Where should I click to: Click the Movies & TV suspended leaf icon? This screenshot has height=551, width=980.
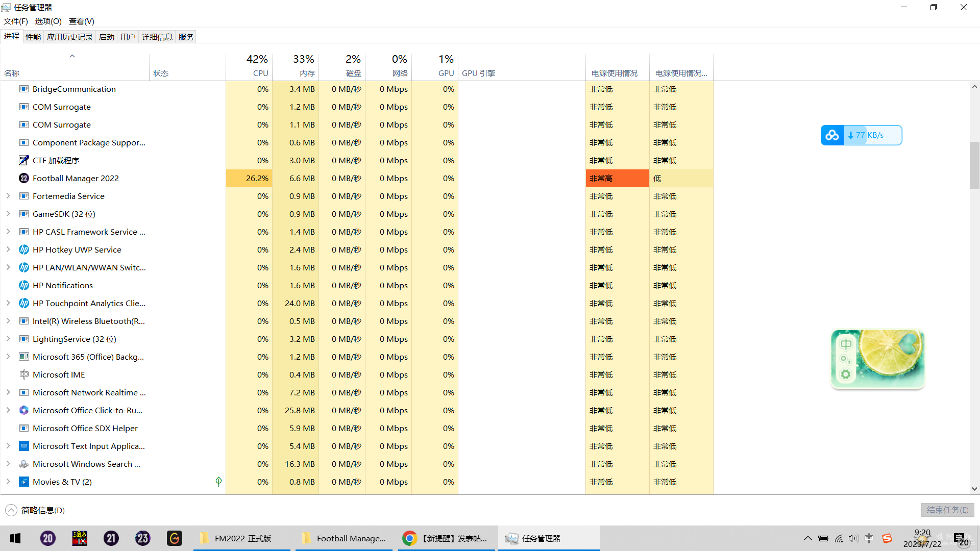click(x=218, y=481)
